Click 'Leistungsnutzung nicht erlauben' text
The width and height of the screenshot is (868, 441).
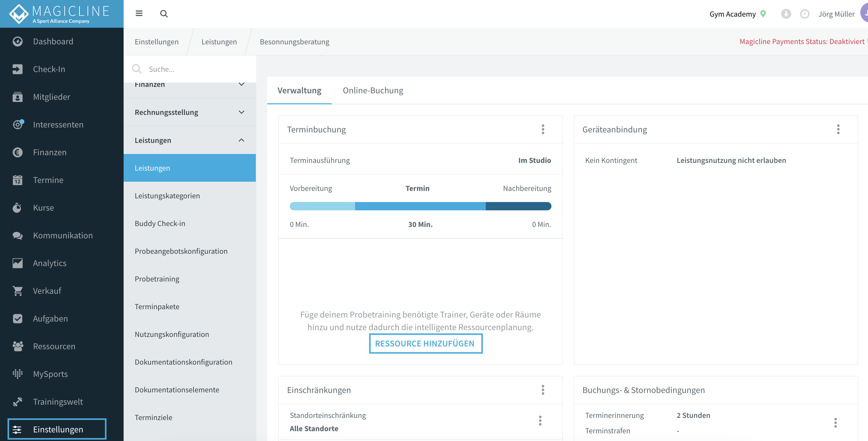[731, 160]
